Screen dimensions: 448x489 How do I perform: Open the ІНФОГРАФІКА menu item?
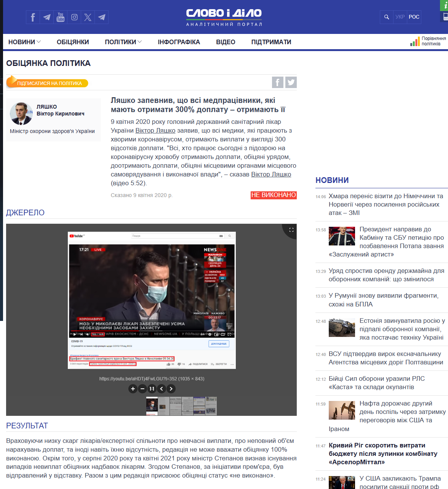[179, 42]
